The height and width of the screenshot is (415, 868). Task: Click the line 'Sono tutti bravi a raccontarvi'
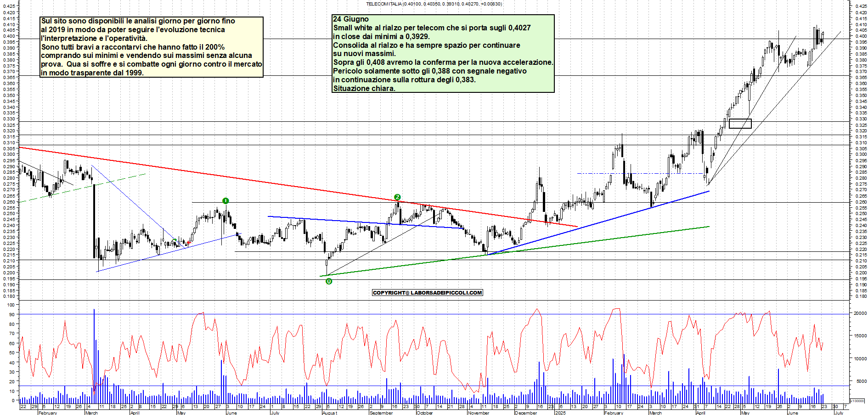(x=133, y=47)
